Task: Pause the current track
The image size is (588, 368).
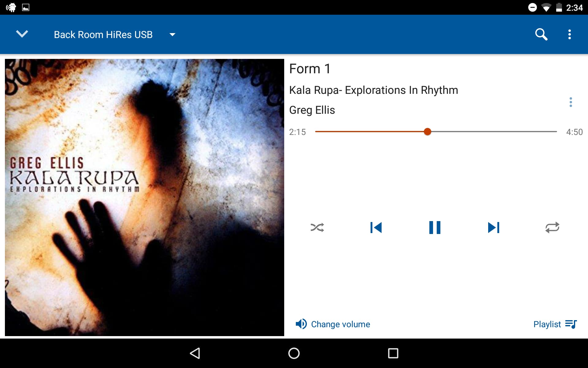Action: click(435, 228)
